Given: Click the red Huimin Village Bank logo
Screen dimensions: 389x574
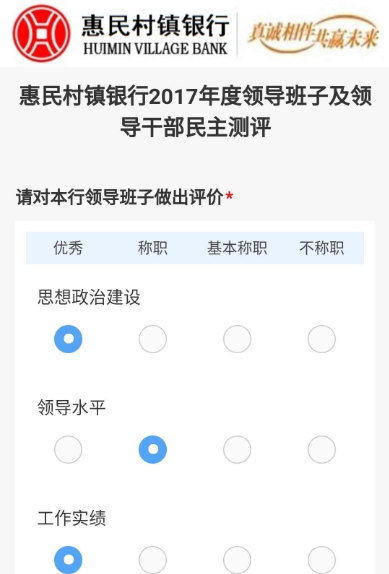Looking at the screenshot, I should (41, 33).
